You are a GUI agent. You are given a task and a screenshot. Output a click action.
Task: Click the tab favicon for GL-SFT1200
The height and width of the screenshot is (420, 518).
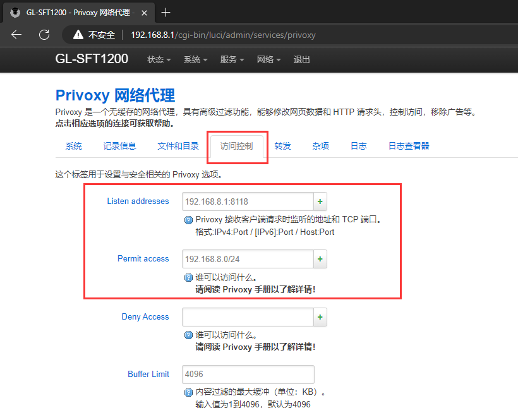click(x=15, y=13)
